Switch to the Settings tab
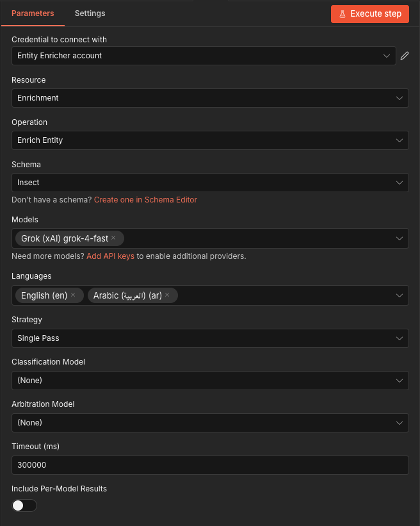 [x=90, y=13]
